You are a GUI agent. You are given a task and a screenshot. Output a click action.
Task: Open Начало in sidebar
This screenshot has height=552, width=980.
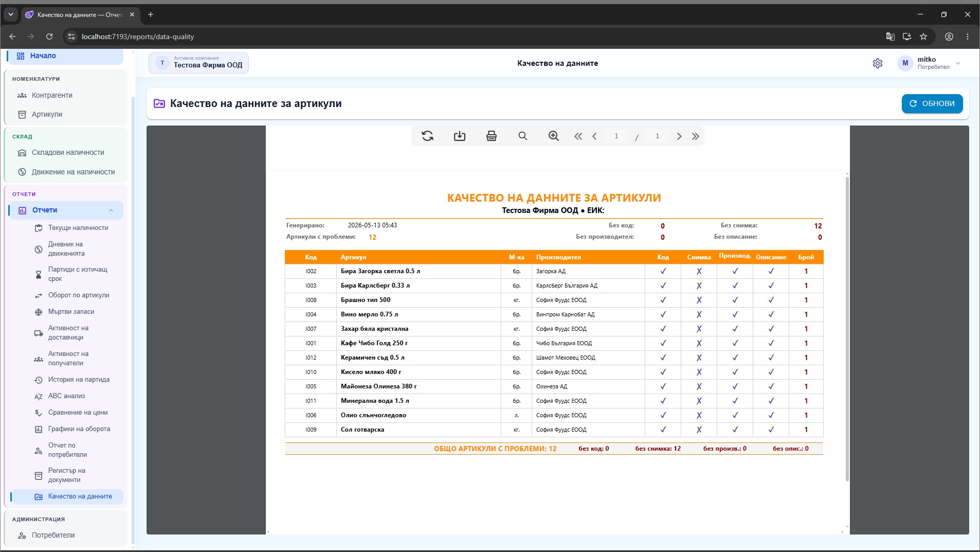click(65, 56)
